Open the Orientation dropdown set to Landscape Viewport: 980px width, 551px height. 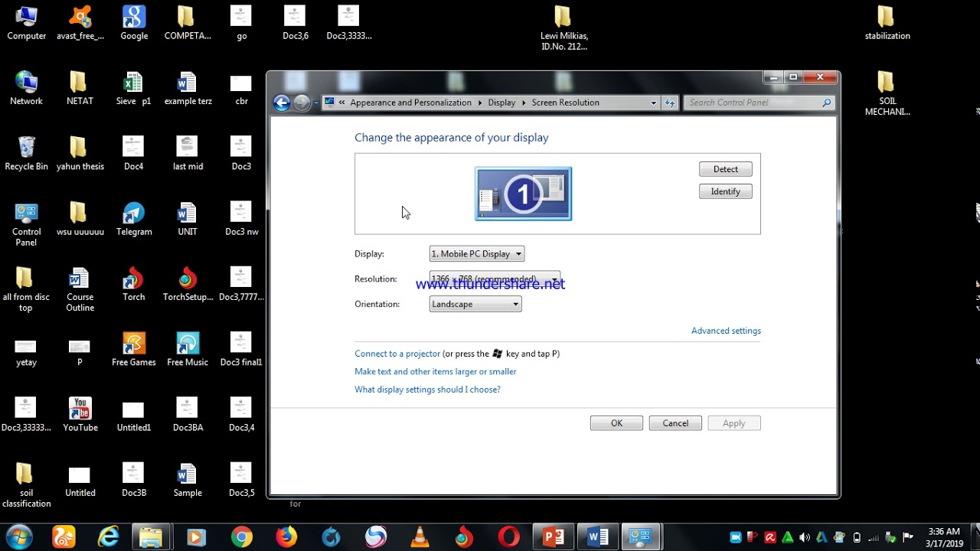[x=475, y=305]
